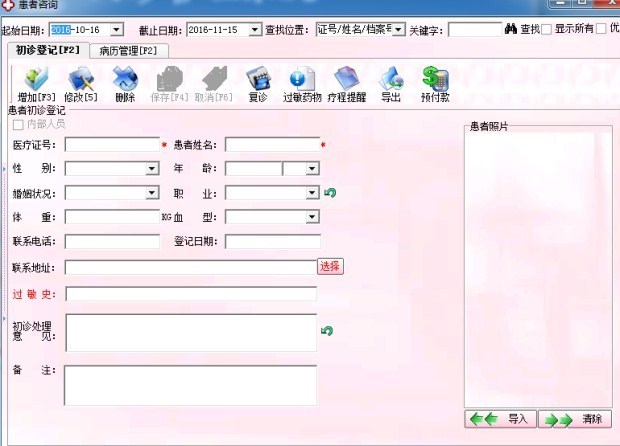Open the 婚姻状况 dropdown list
This screenshot has height=446, width=620.
pyautogui.click(x=153, y=193)
